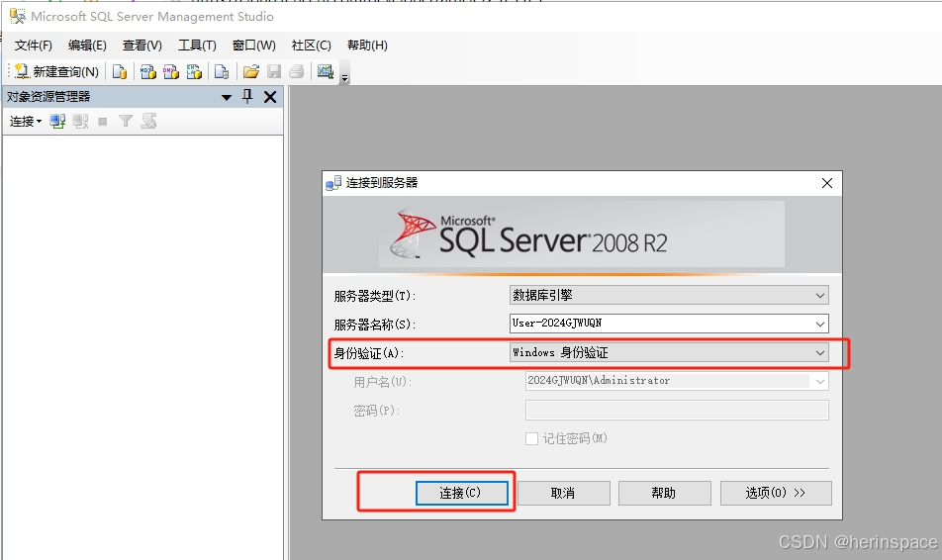Click the Save floppy disk icon
Viewport: 942px width, 560px height.
(x=274, y=71)
